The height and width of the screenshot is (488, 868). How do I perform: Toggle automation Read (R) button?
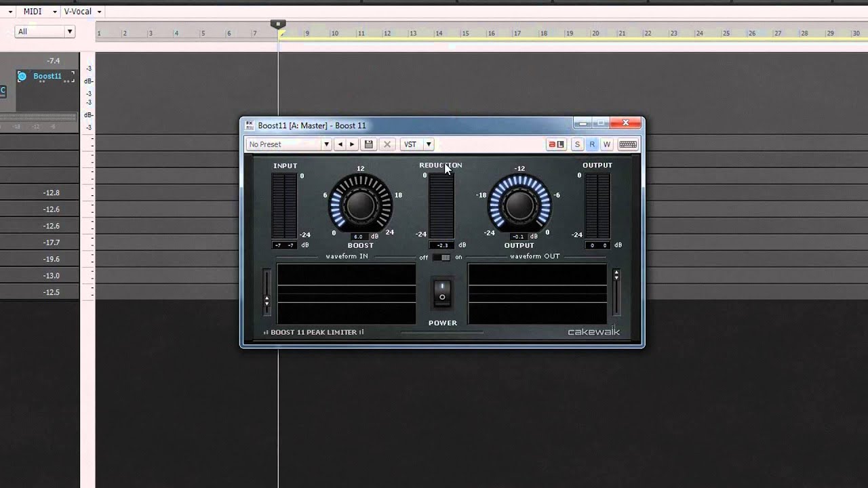(x=592, y=144)
